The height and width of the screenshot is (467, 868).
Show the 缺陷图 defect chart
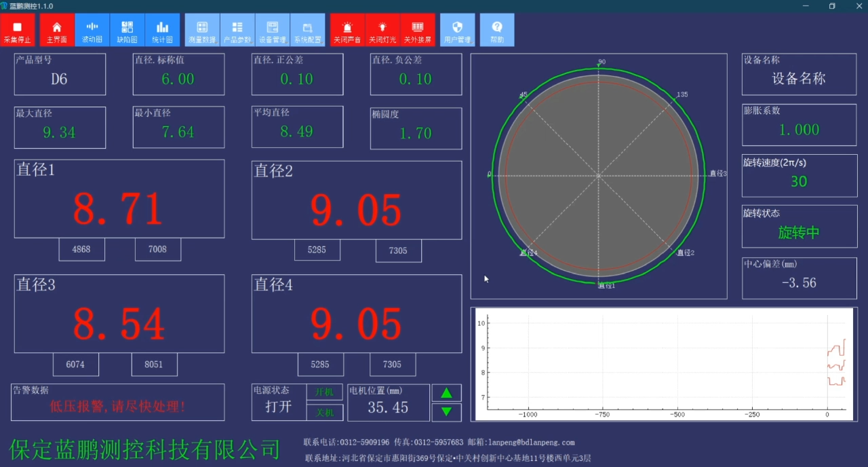127,31
